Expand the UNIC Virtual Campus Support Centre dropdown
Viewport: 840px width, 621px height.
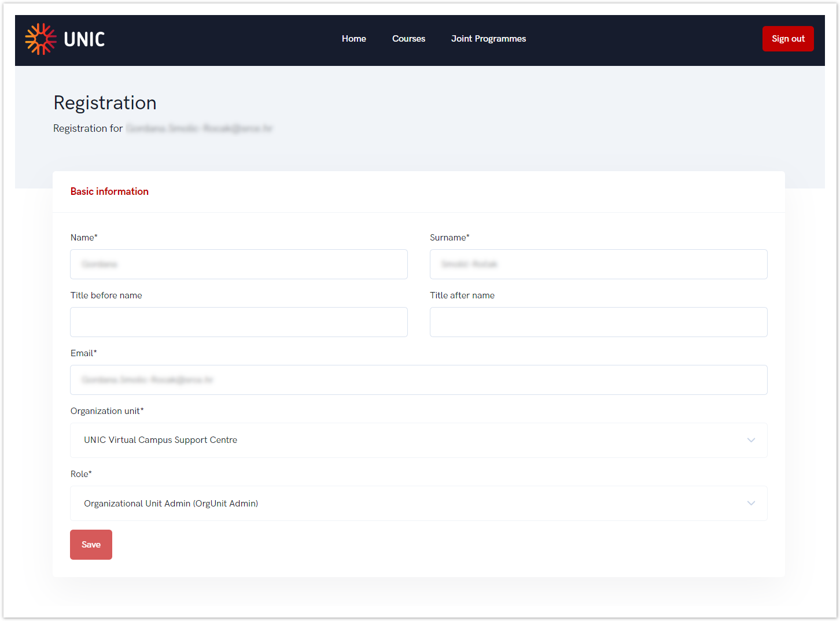pyautogui.click(x=405, y=440)
